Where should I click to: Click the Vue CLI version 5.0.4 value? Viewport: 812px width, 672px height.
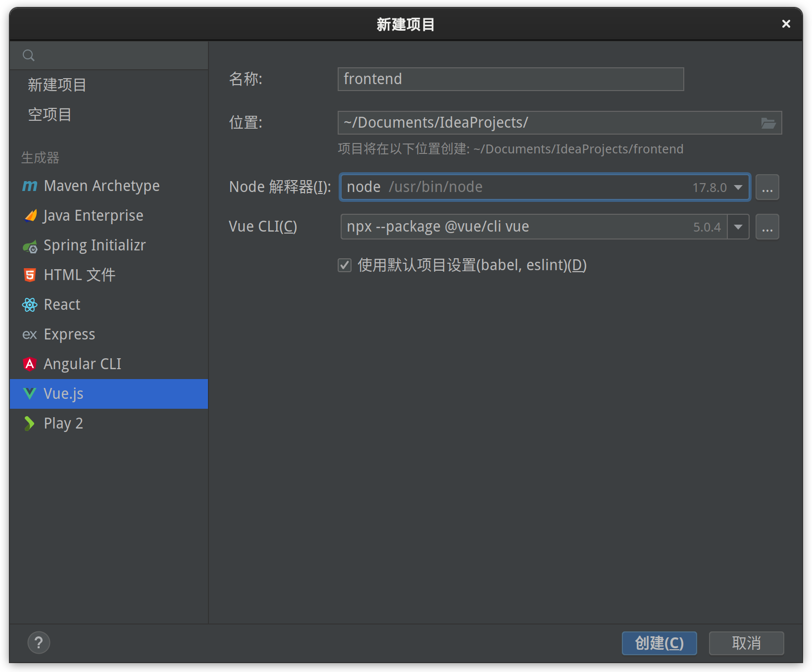click(x=707, y=227)
